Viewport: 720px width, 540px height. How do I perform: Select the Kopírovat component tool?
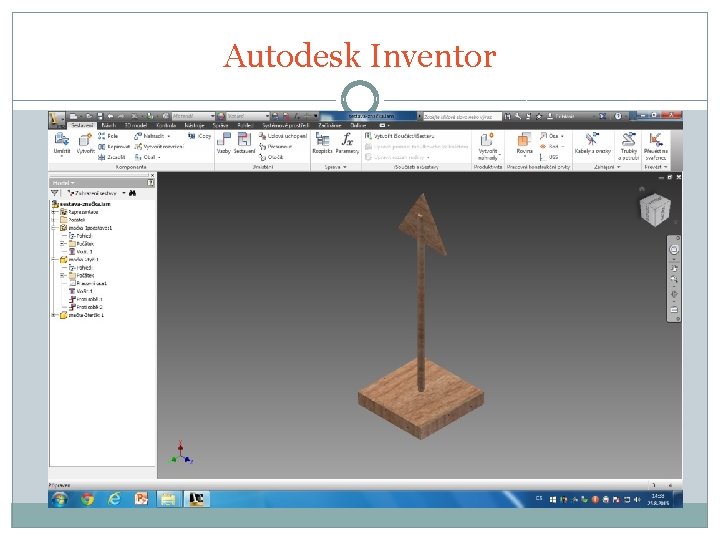tap(113, 146)
